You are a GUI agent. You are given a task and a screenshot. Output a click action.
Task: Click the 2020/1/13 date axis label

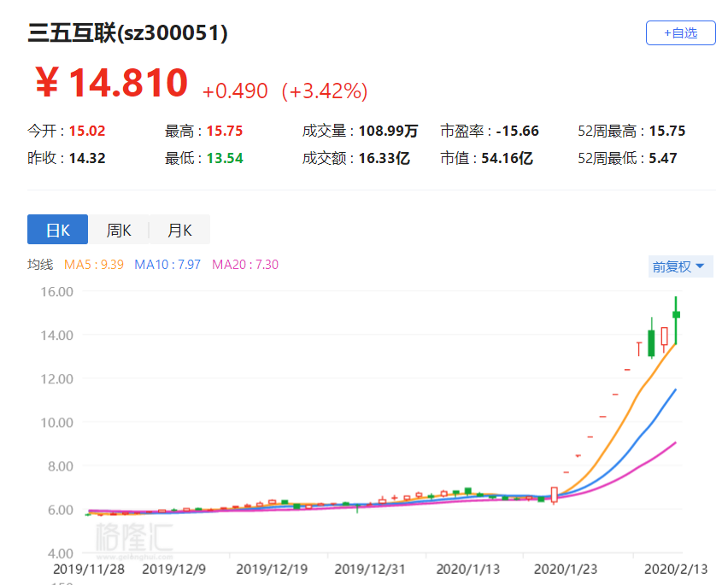(468, 570)
